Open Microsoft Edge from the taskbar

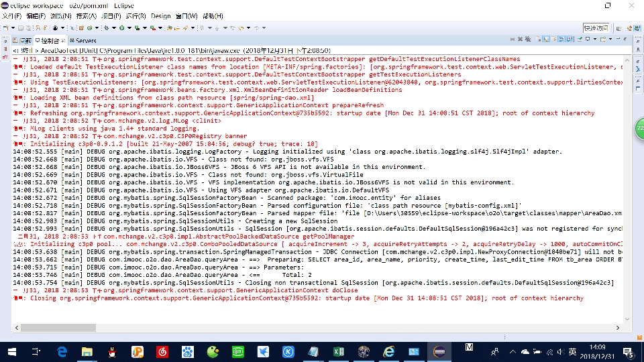pyautogui.click(x=62, y=352)
